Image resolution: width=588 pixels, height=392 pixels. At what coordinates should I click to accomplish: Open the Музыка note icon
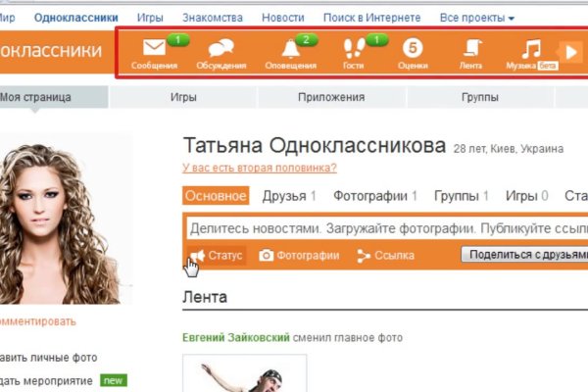pos(530,48)
